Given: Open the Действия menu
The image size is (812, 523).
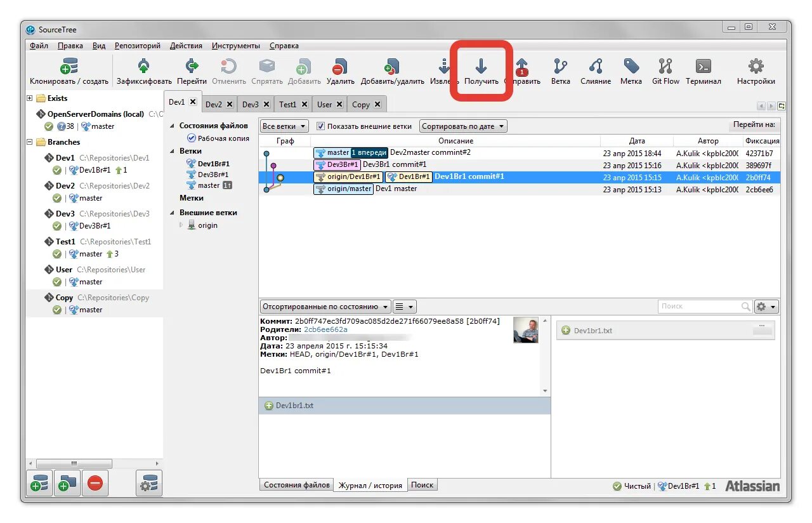Looking at the screenshot, I should [x=187, y=46].
